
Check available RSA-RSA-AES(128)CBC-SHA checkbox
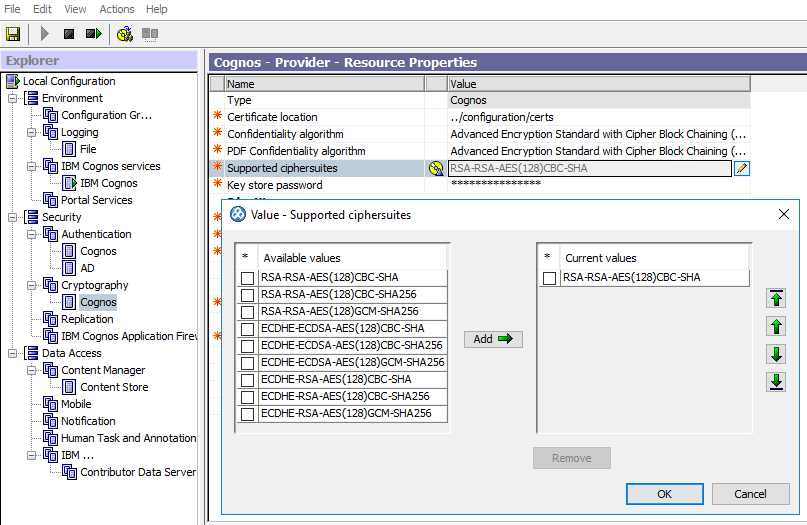[x=248, y=278]
